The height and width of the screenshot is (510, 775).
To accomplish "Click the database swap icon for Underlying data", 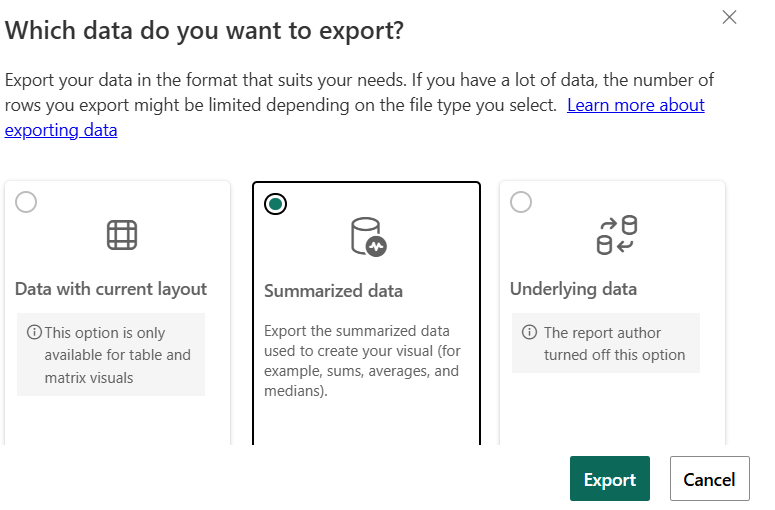I will tap(616, 235).
